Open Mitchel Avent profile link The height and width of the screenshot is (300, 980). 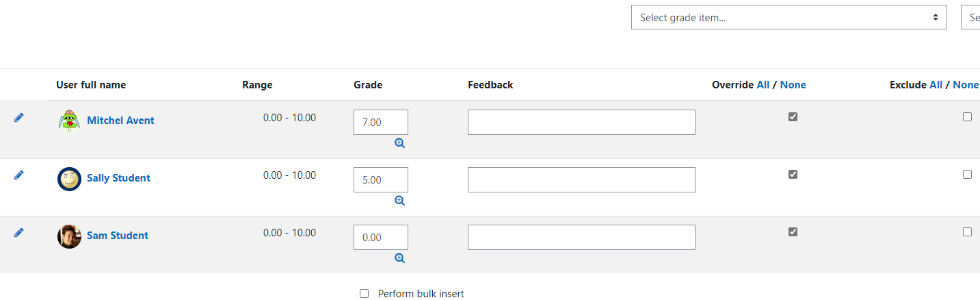tap(120, 121)
